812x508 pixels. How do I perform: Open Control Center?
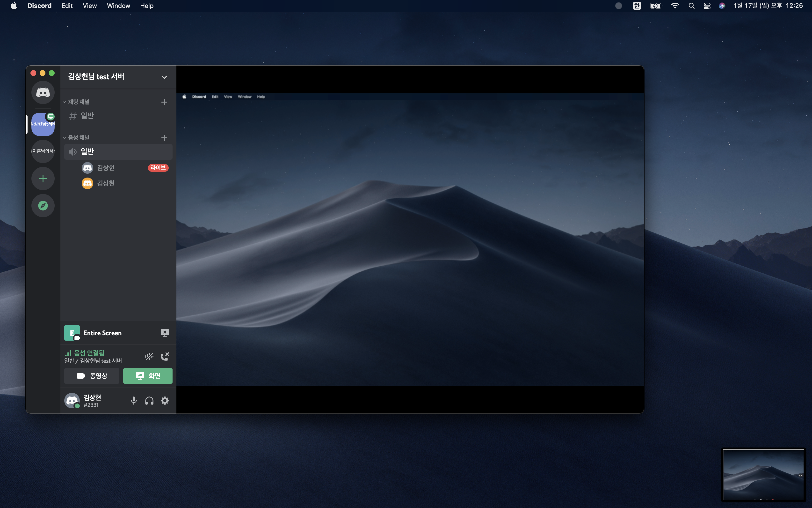coord(707,6)
